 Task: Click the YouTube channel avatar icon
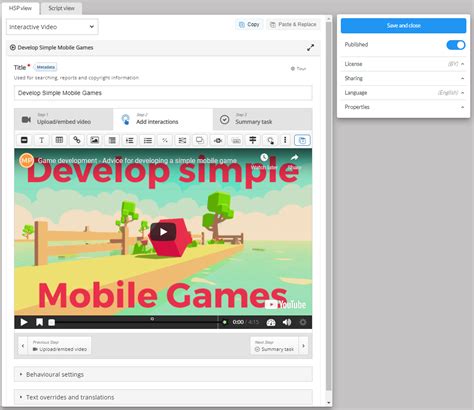pos(26,161)
